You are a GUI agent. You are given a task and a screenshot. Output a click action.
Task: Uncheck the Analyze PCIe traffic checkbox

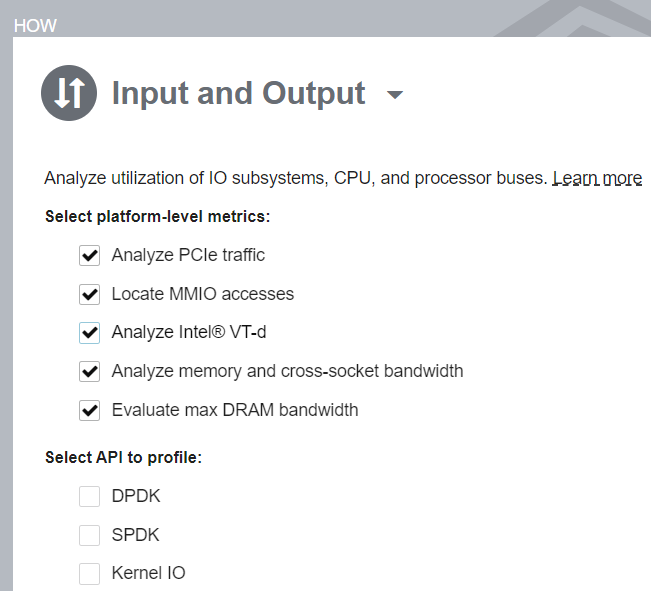click(x=90, y=255)
